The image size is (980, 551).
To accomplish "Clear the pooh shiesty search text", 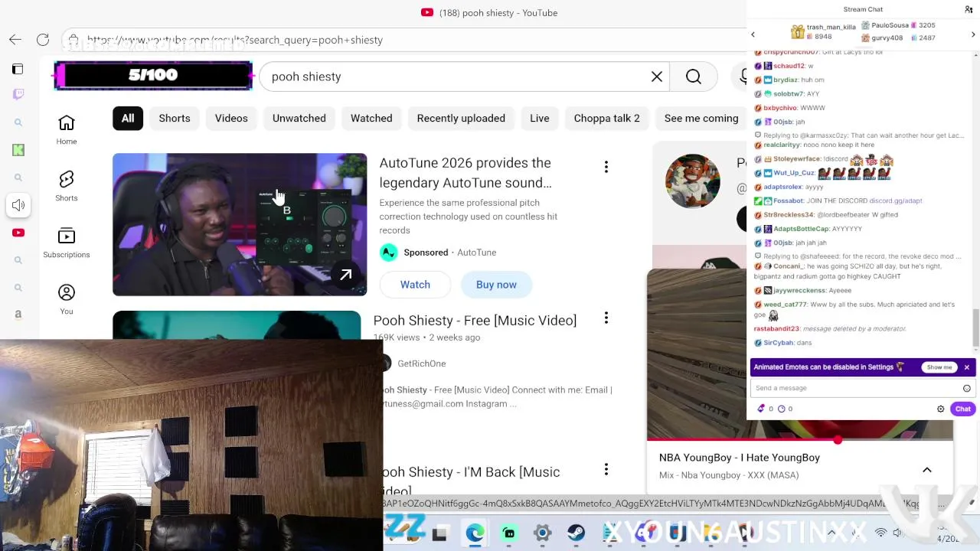I will tap(657, 77).
